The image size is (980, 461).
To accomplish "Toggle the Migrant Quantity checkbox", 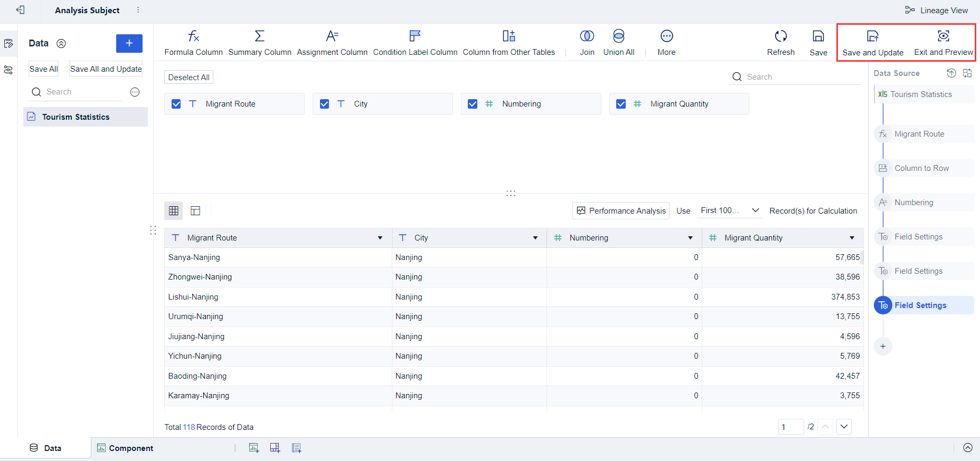I will (621, 104).
